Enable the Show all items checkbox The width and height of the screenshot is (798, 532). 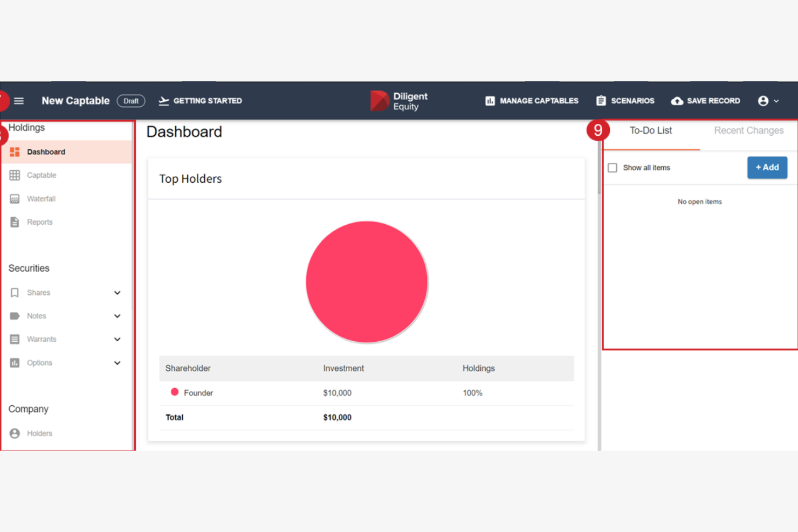point(613,168)
